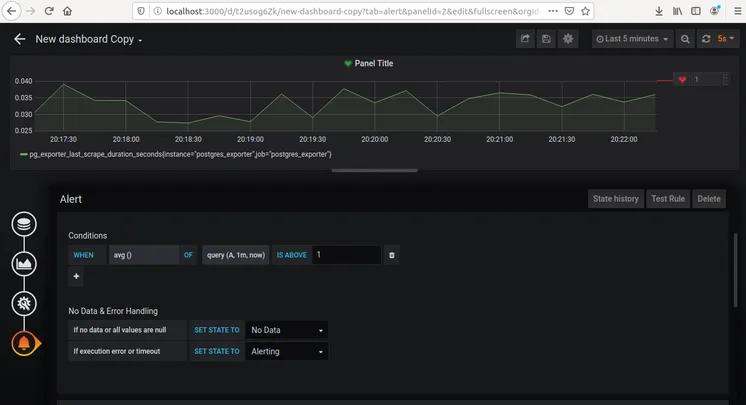Screen dimensions: 746x405
Task: Click the Test Rule button
Action: (668, 199)
